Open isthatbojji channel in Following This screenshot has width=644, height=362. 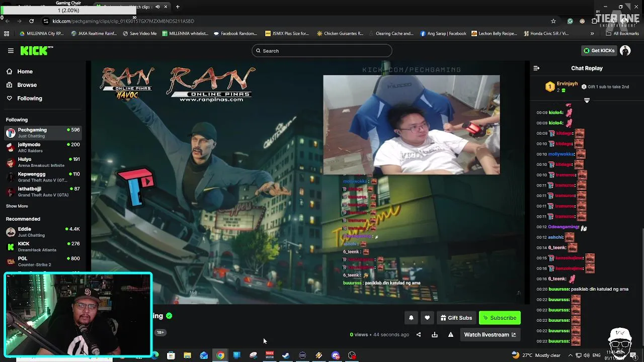[x=43, y=192]
